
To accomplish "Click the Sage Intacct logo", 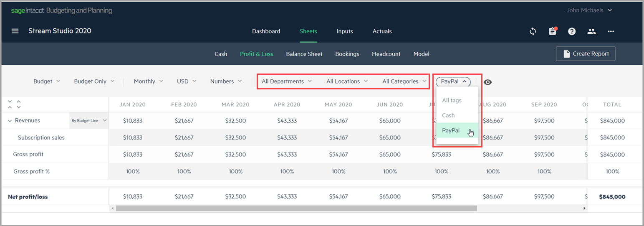I will pyautogui.click(x=61, y=10).
